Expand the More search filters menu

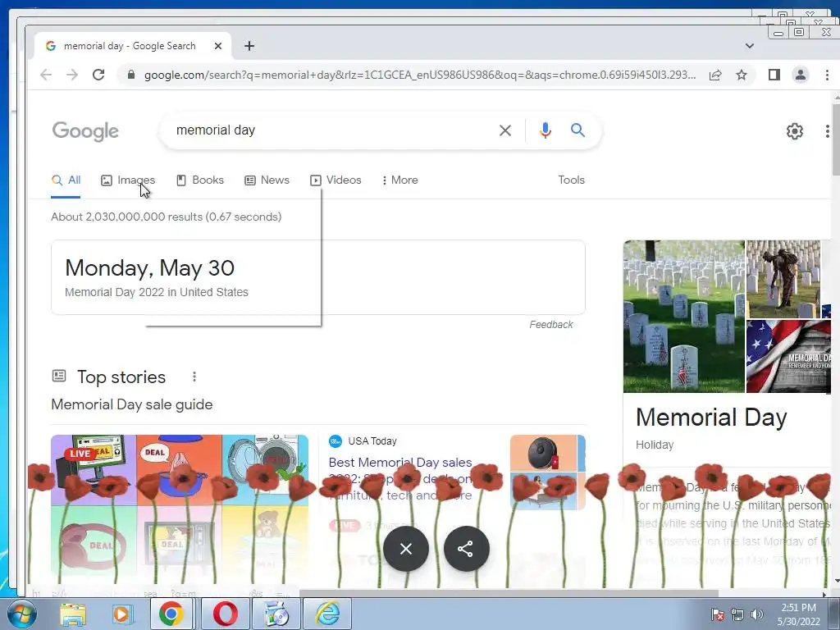[400, 180]
